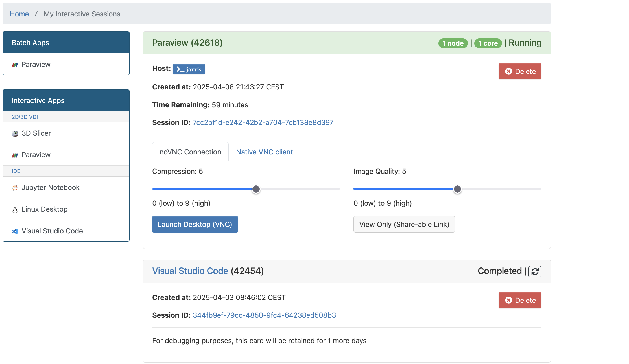Click the Image Quality slider handle

click(457, 189)
